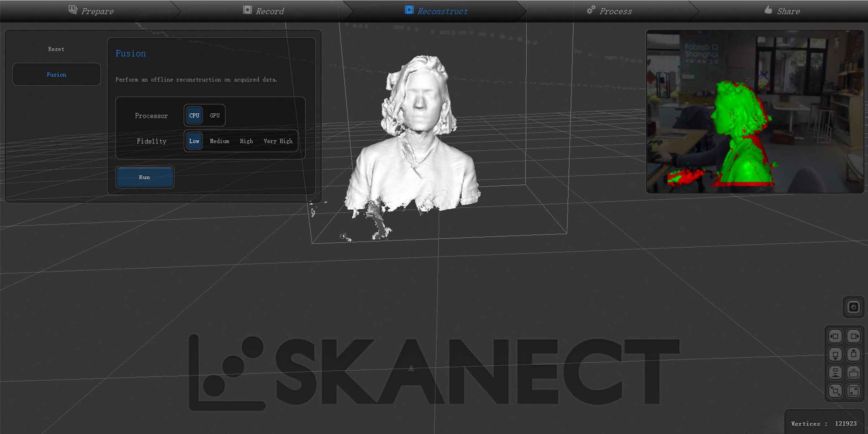The width and height of the screenshot is (868, 434).
Task: Select CPU as processor
Action: 194,116
